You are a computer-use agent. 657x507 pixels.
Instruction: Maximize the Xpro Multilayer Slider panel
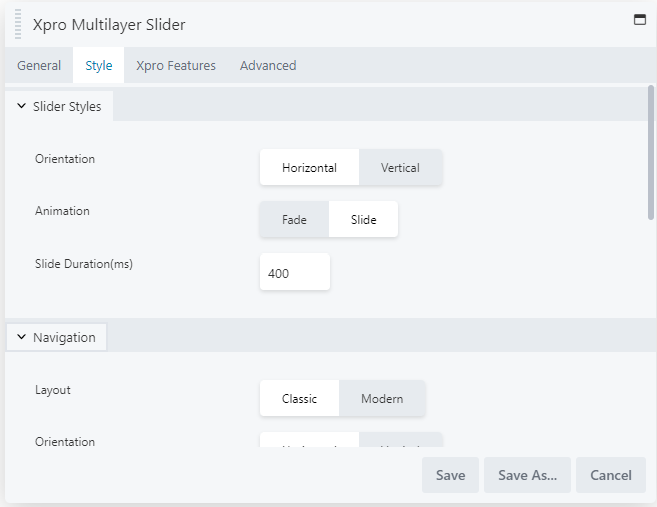640,19
